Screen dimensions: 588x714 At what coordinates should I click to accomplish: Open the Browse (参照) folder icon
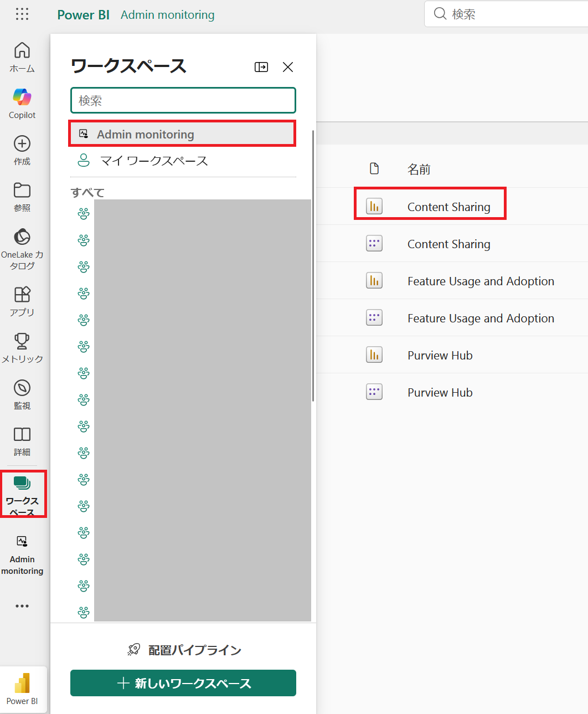click(22, 197)
